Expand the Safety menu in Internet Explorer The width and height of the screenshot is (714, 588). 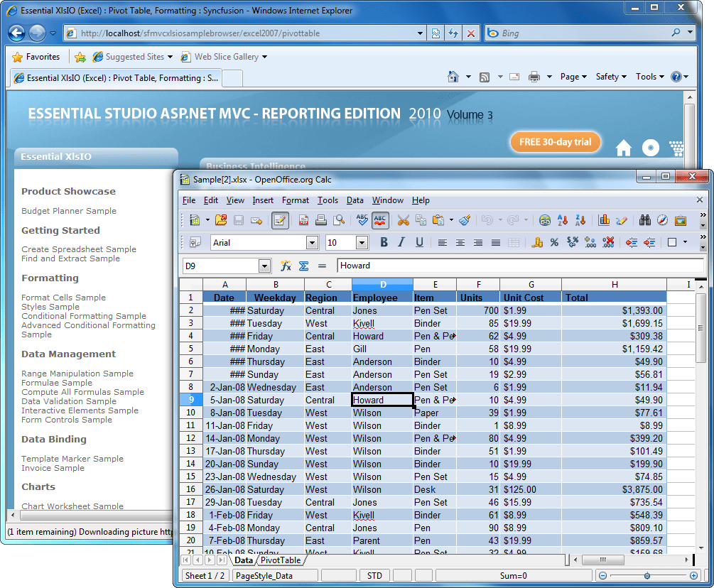coord(611,77)
